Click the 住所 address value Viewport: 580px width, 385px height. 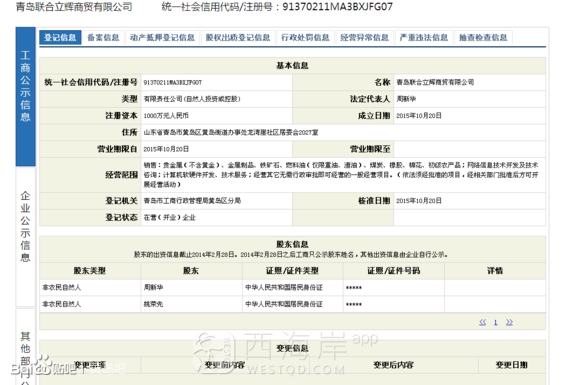coord(231,132)
